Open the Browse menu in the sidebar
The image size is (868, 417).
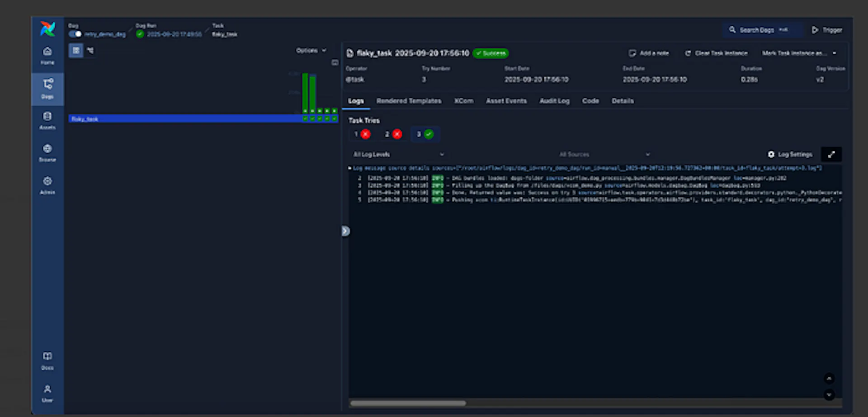tap(47, 153)
